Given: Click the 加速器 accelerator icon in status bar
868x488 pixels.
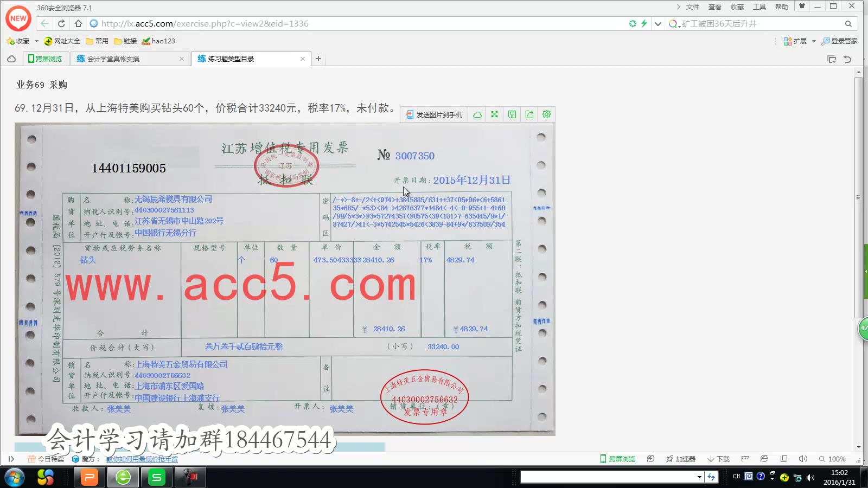Looking at the screenshot, I should [x=680, y=459].
